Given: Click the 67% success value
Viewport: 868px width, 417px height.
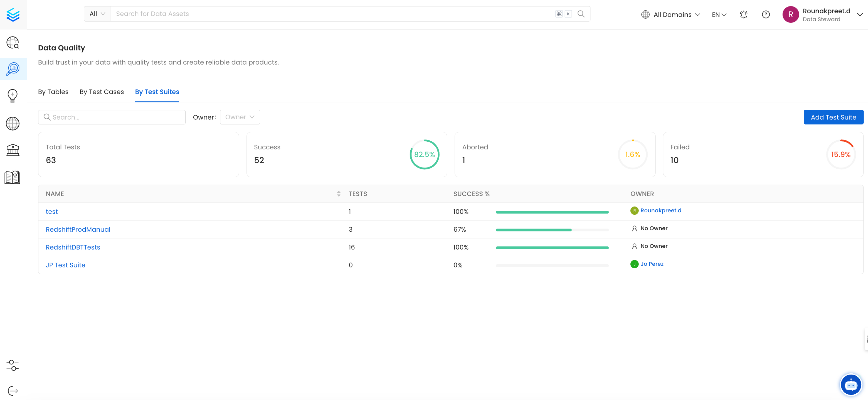Looking at the screenshot, I should [460, 229].
